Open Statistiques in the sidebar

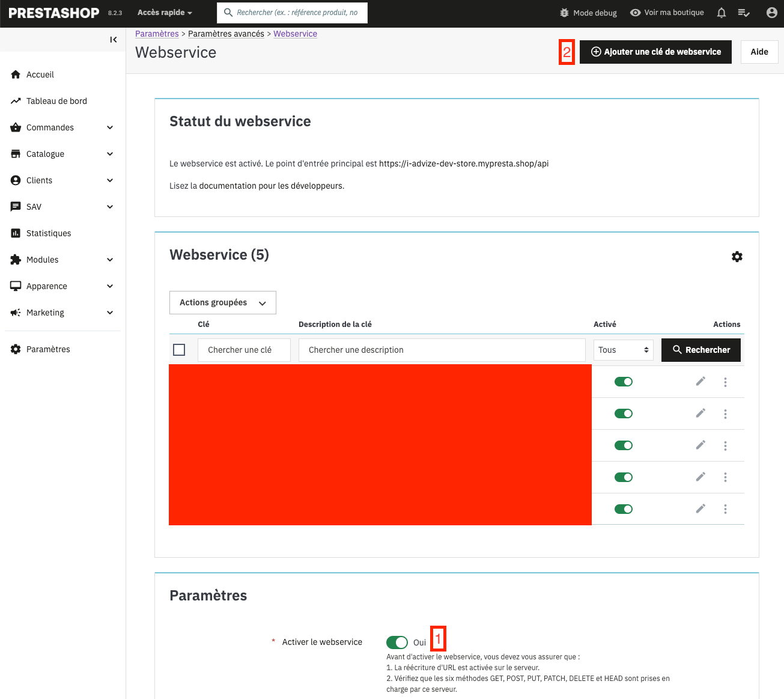49,233
